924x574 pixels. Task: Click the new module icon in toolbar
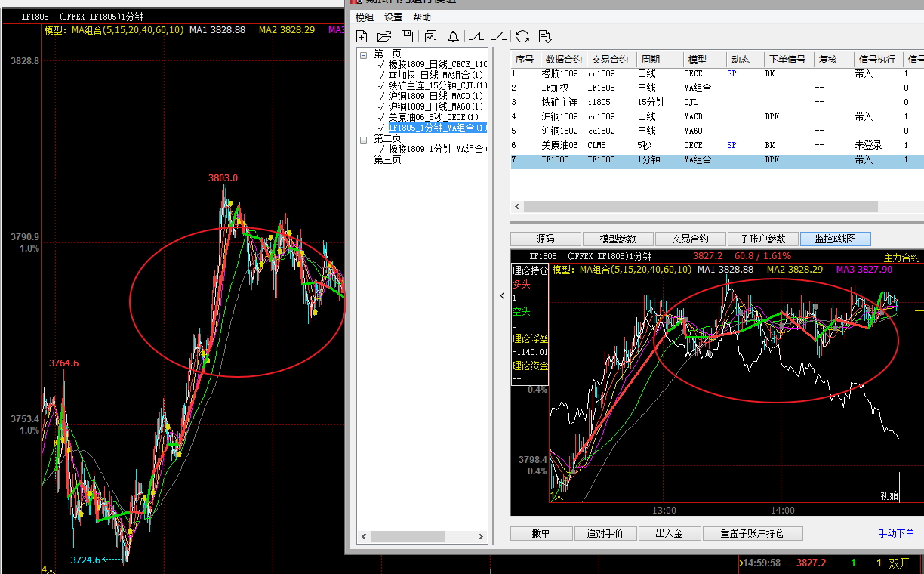(x=362, y=36)
